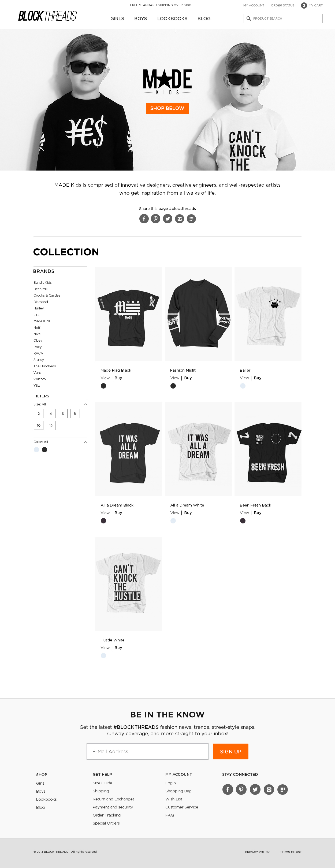335x868 pixels.
Task: Click the footer Facebook icon under Stay Connected
Action: point(228,789)
